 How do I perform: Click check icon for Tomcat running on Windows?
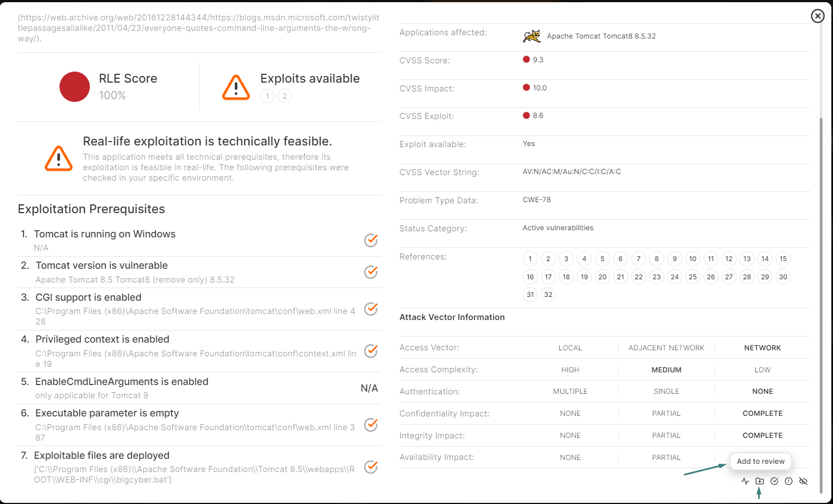point(371,240)
